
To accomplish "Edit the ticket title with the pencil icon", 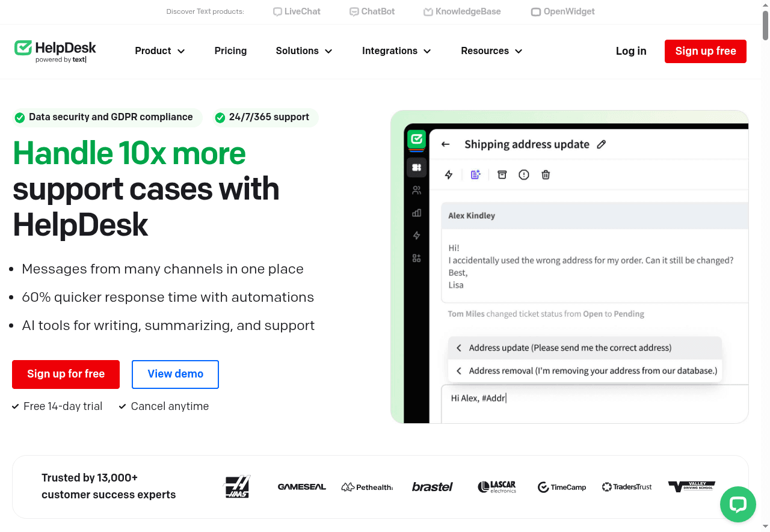I will point(602,144).
